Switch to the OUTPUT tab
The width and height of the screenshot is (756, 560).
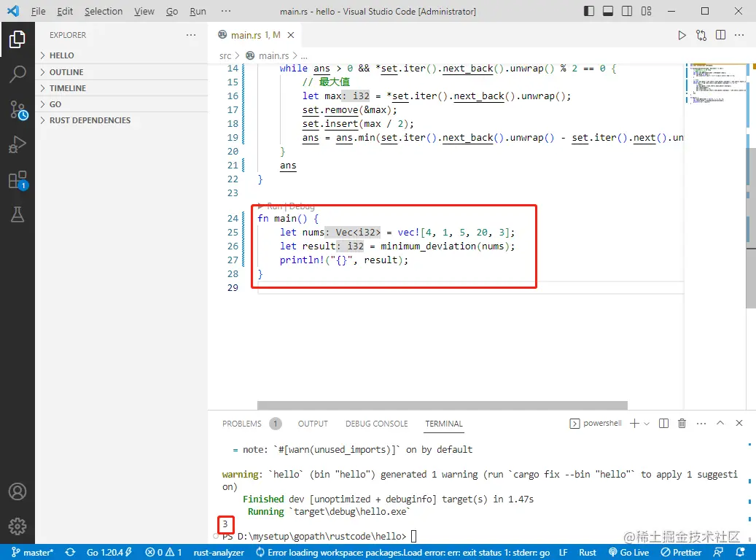pos(313,424)
